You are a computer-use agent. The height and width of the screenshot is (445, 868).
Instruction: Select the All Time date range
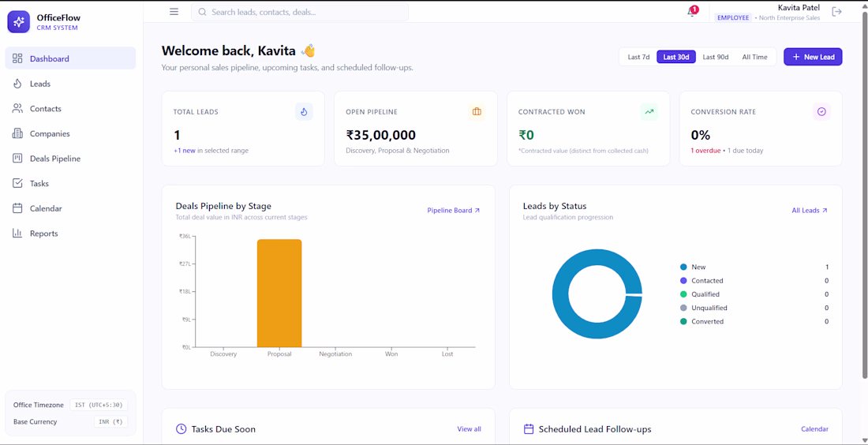(x=754, y=57)
